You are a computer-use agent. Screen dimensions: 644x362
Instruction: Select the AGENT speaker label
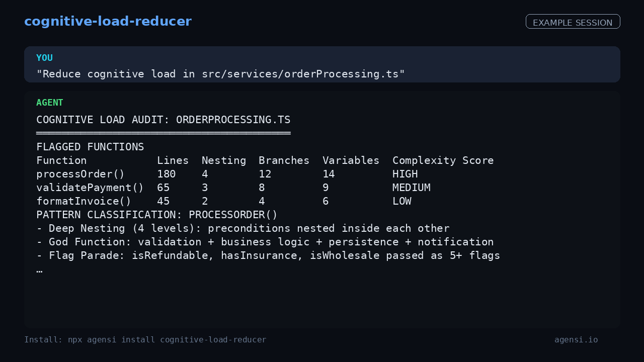click(x=50, y=103)
